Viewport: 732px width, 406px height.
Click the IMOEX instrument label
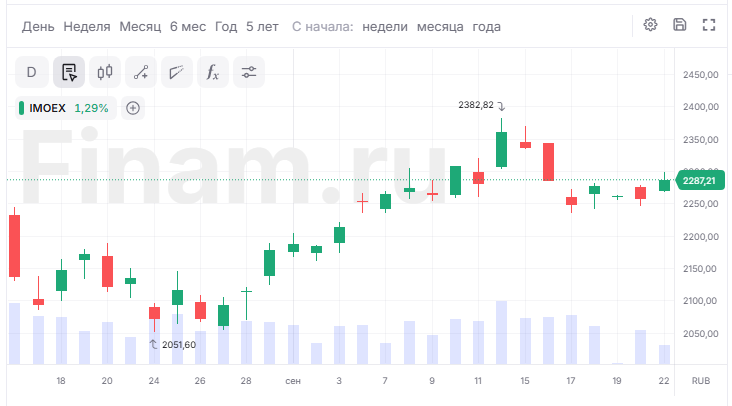[x=48, y=108]
